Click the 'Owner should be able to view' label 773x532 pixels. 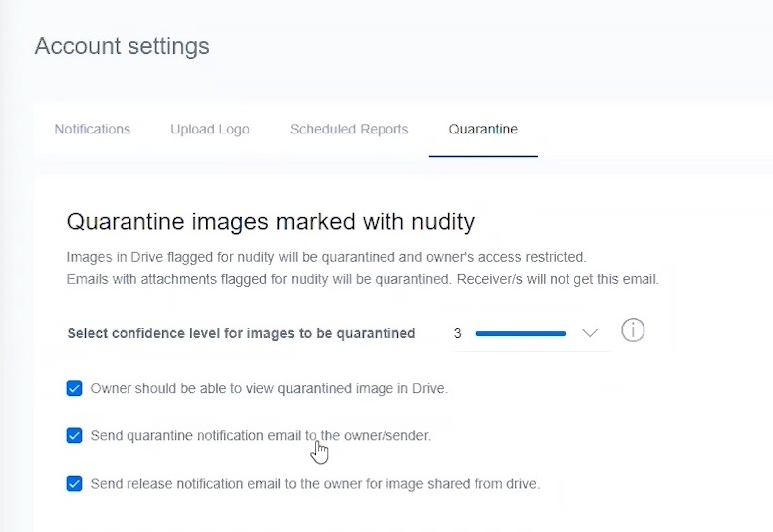[269, 388]
